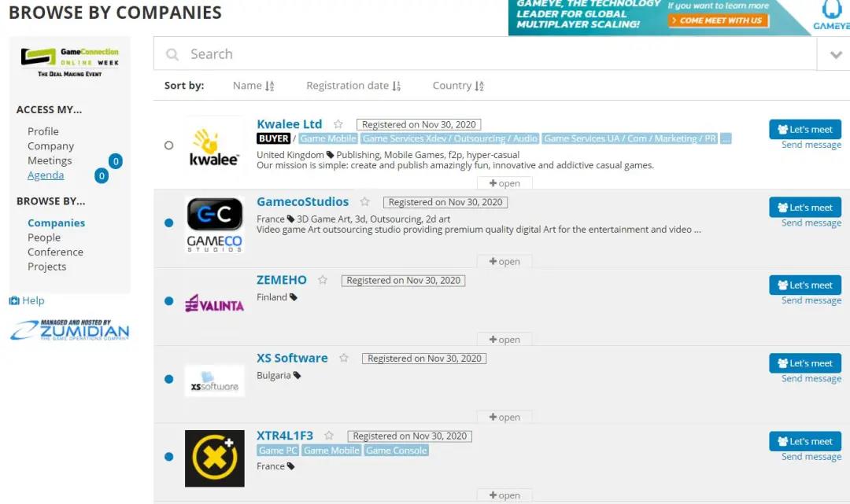The height and width of the screenshot is (504, 850).
Task: Open the Agenda link
Action: tap(46, 175)
